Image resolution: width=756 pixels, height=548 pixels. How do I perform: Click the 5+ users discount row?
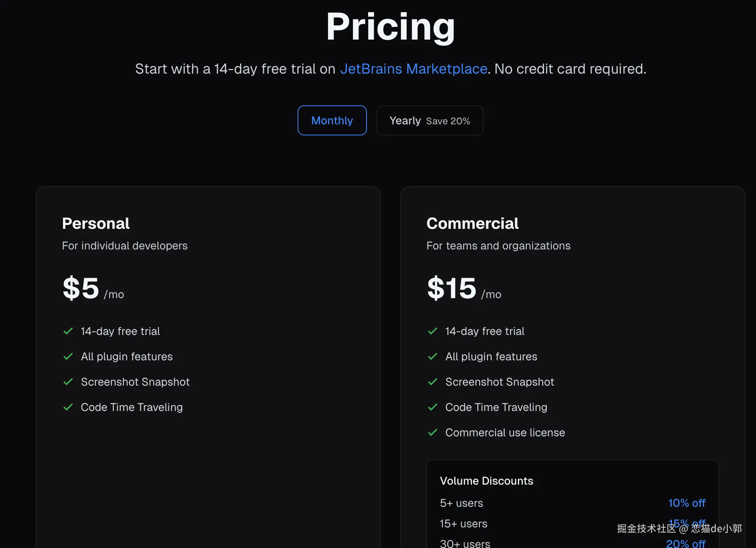pyautogui.click(x=462, y=503)
